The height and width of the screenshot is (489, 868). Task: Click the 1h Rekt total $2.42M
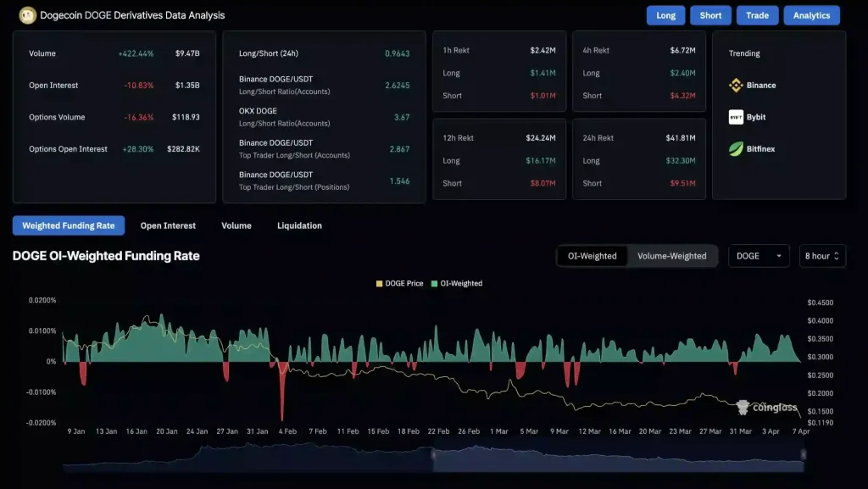pyautogui.click(x=542, y=50)
